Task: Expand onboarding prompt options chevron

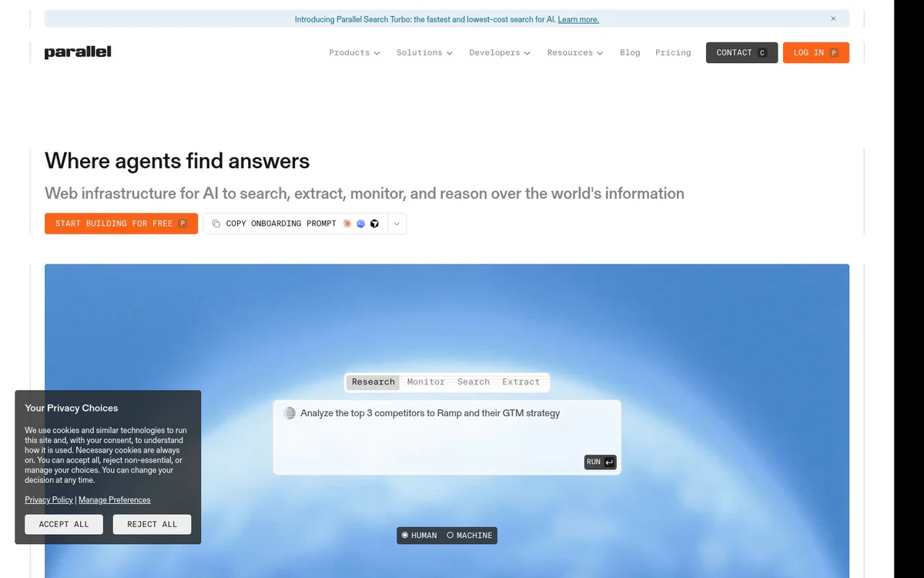Action: (x=397, y=223)
